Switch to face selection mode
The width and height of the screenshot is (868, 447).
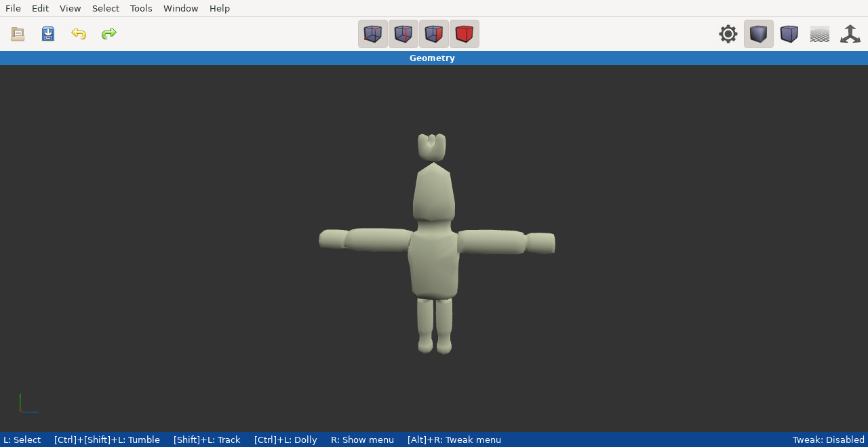pyautogui.click(x=434, y=34)
